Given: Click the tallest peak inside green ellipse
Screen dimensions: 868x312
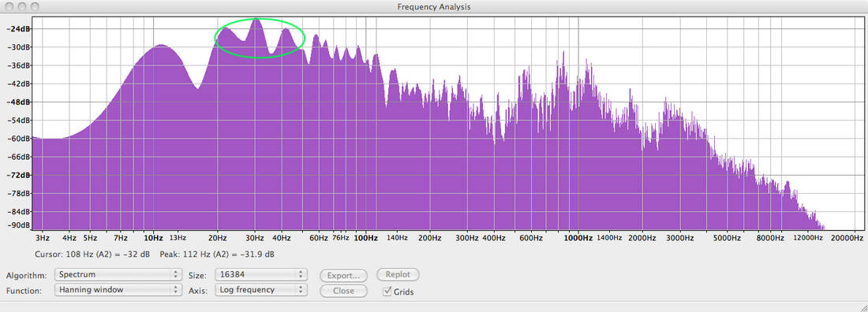Looking at the screenshot, I should 256,20.
